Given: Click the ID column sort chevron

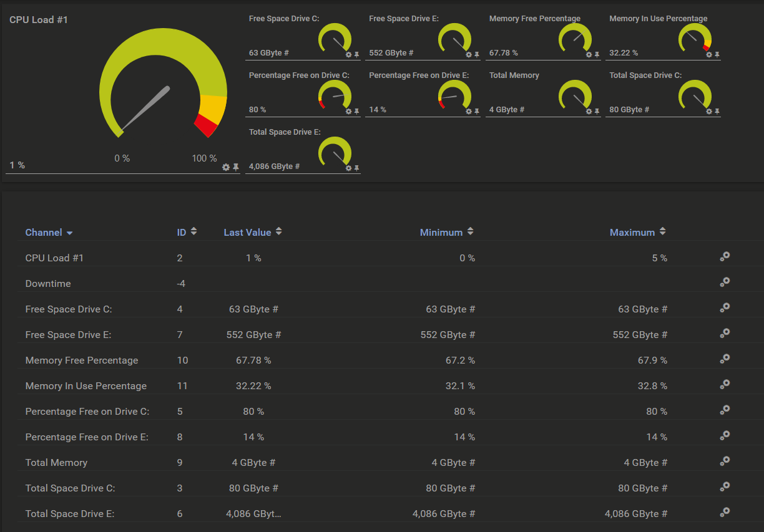Looking at the screenshot, I should coord(193,231).
